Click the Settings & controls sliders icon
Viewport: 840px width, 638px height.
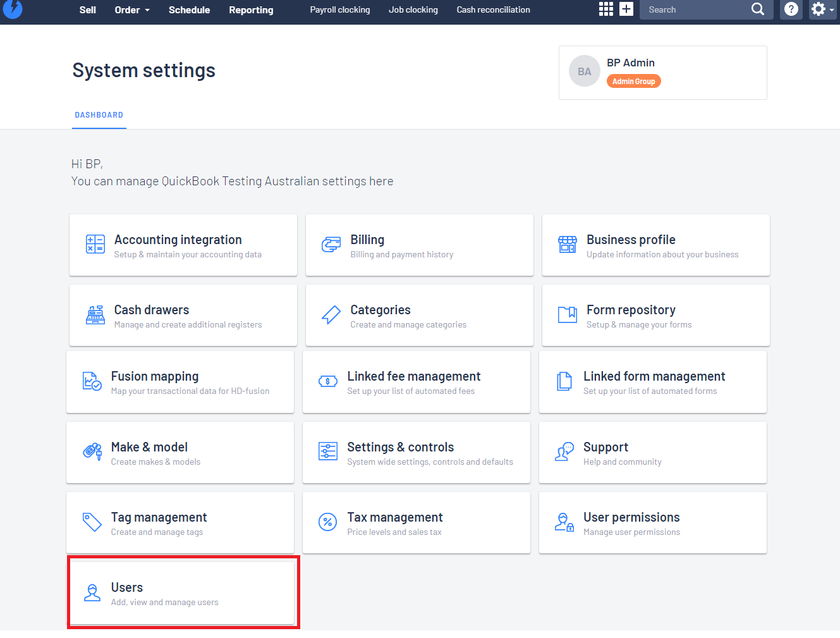point(328,451)
